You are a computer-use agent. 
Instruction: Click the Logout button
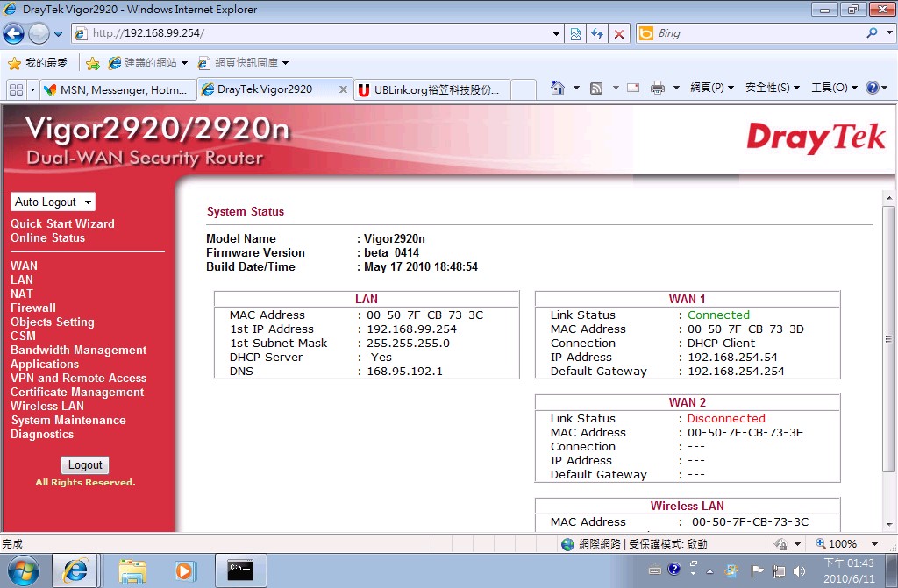coord(85,465)
